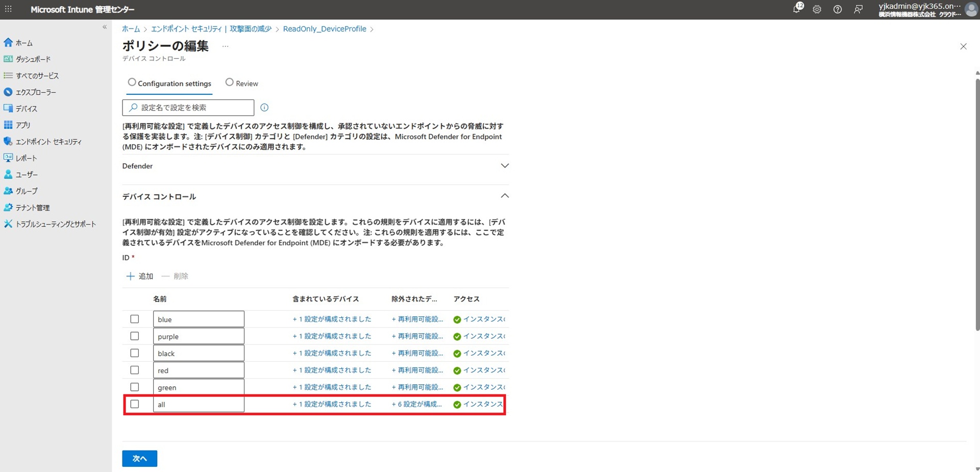Check the box for the purple row
The image size is (980, 472).
[x=135, y=336]
